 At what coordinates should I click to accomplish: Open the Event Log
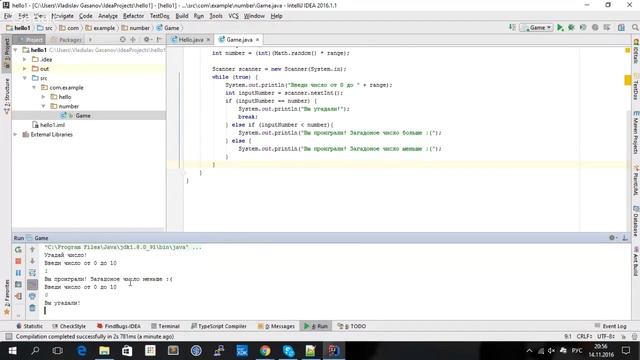pyautogui.click(x=611, y=326)
